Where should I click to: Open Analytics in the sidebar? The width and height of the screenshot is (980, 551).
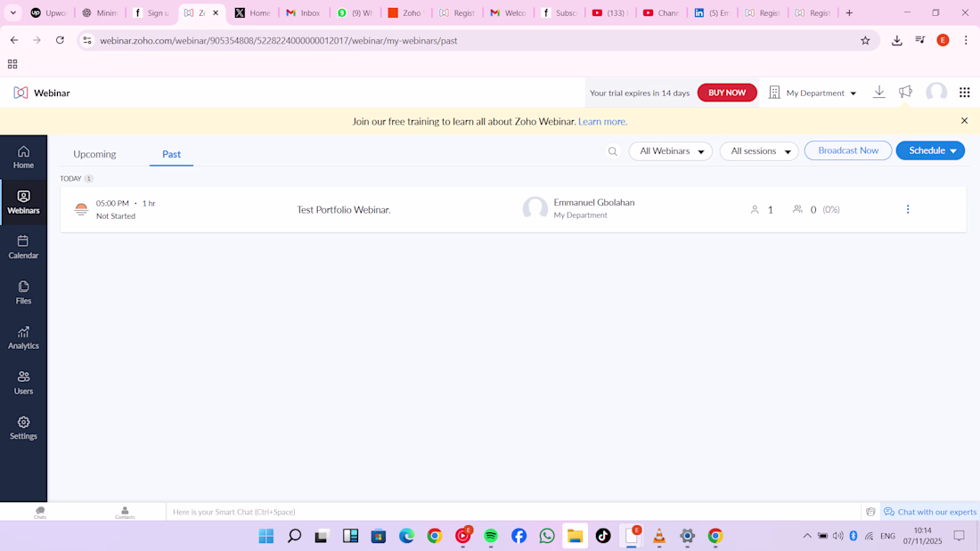click(23, 337)
